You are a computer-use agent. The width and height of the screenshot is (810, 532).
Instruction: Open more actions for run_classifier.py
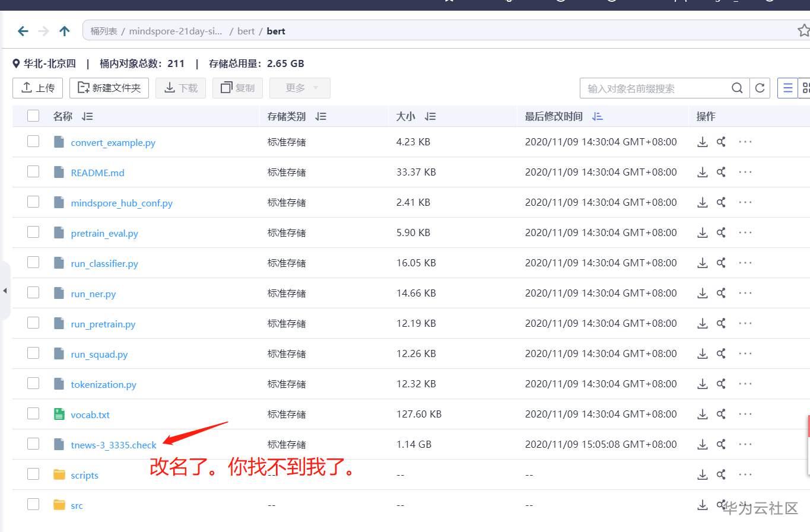tap(745, 263)
